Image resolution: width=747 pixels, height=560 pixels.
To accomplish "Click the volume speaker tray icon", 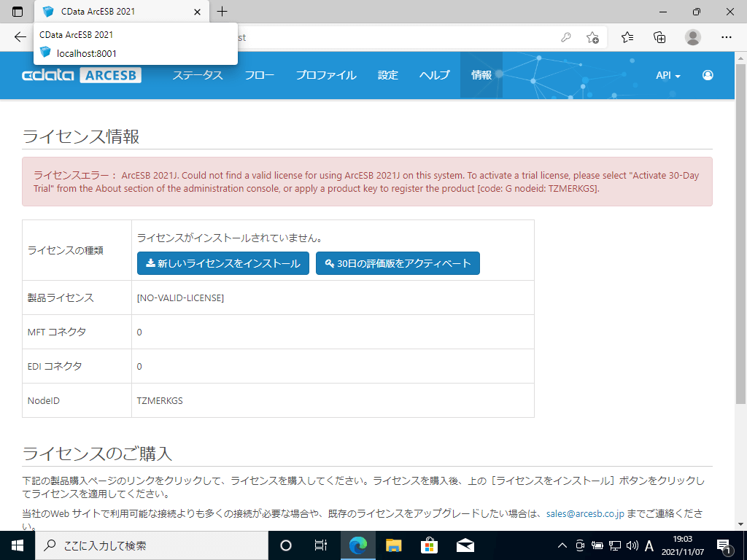I will [x=632, y=545].
